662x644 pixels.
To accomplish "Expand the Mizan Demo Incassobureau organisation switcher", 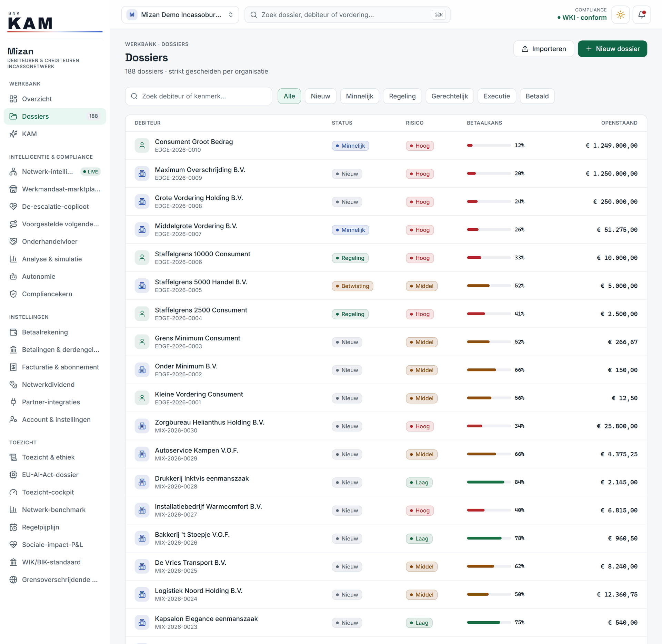I will 180,15.
